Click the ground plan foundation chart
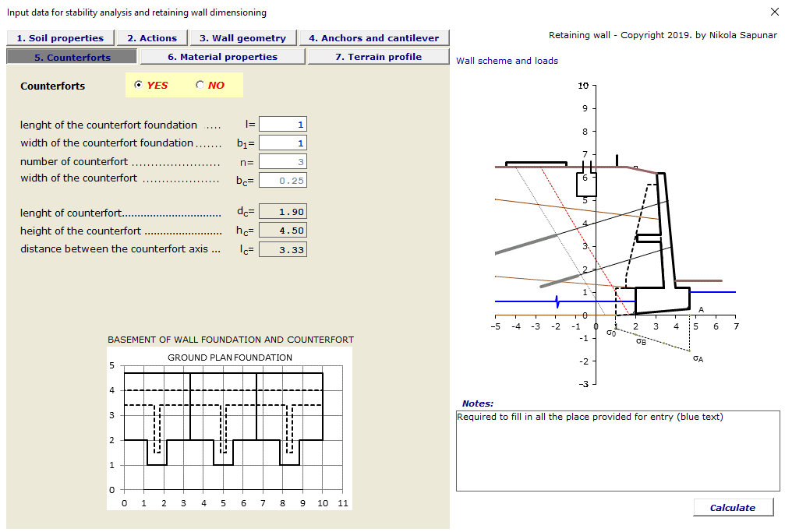This screenshot has width=785, height=532. [x=229, y=428]
